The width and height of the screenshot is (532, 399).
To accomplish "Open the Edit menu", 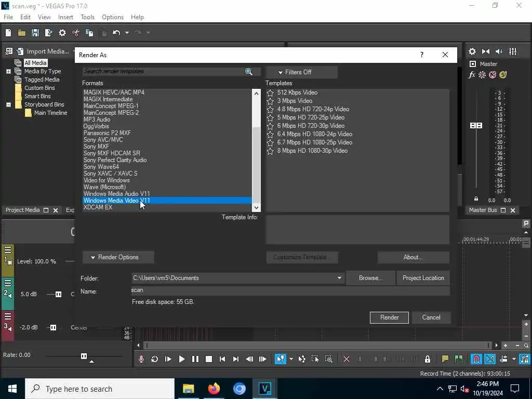I will coord(25,17).
